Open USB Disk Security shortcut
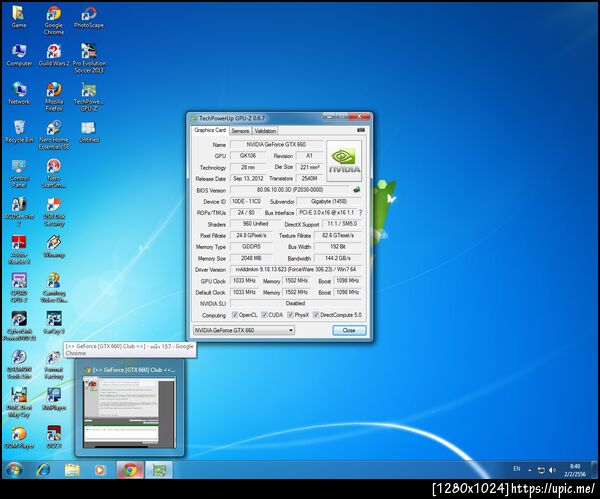Viewport: 600px width, 499px height. (x=54, y=211)
